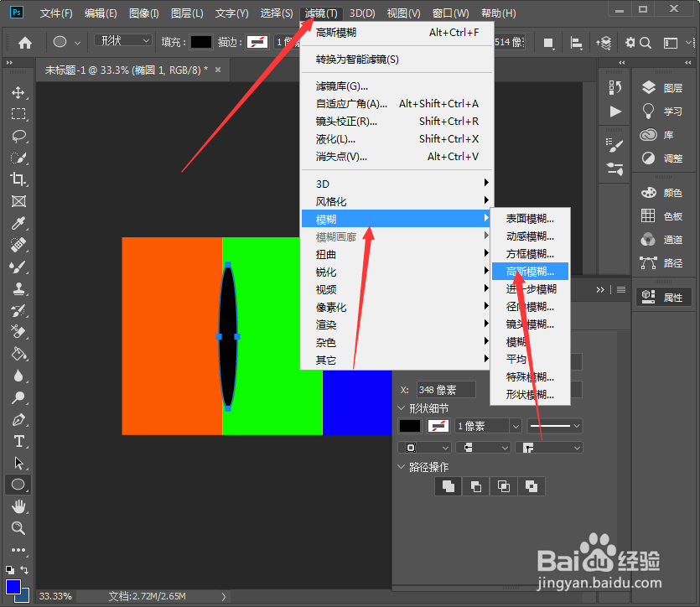Select the Brush tool

coord(18,267)
